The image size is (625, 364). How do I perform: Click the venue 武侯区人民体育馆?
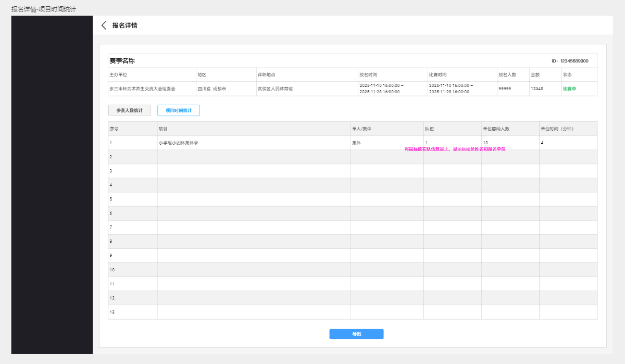[x=275, y=89]
